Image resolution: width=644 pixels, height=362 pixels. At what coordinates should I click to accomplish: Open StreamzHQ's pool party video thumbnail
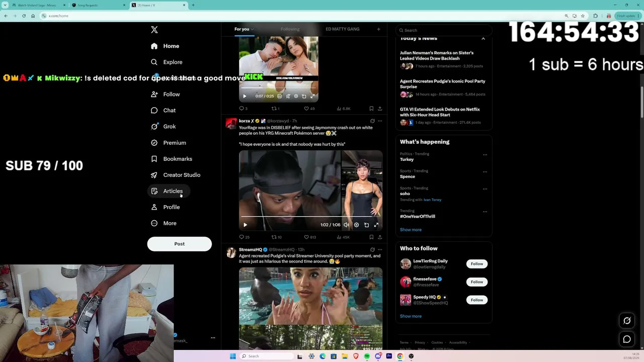311,309
